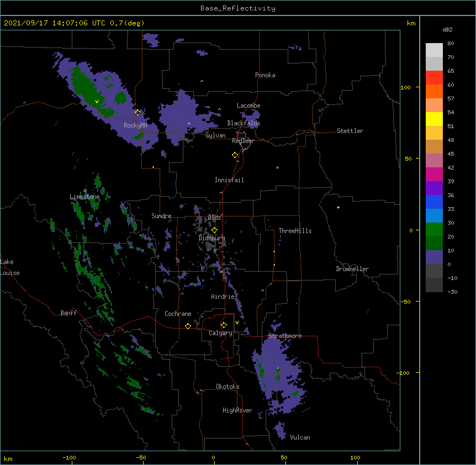Click the Cochrane town label
The image size is (476, 465).
[x=178, y=314]
